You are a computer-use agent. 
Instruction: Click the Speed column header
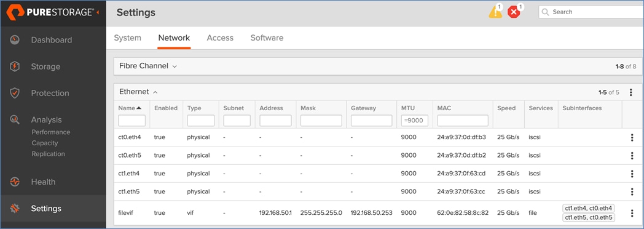(x=506, y=108)
